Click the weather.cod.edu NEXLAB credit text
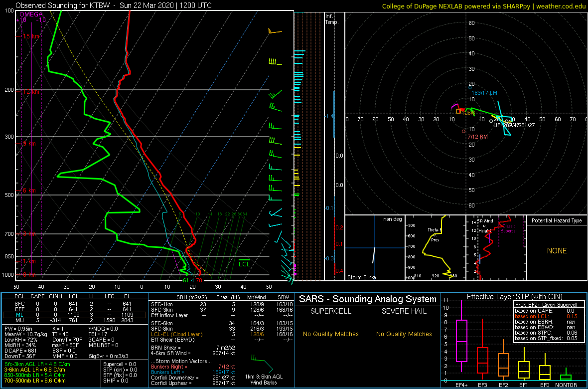 tap(484, 5)
